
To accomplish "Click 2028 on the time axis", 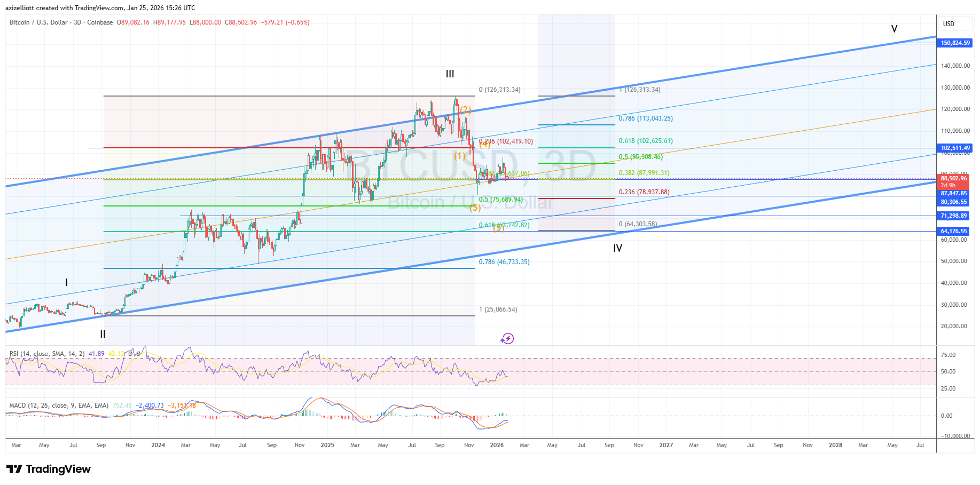I will (835, 445).
